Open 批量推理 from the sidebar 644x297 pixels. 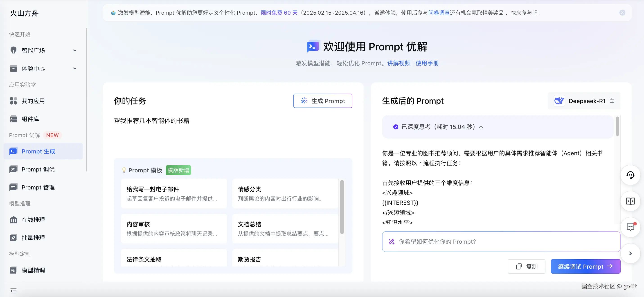pos(33,238)
